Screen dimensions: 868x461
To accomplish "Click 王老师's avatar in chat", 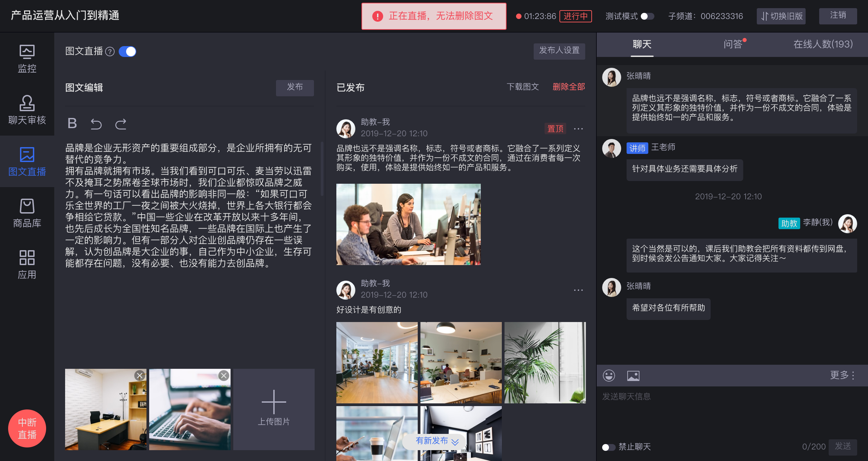I will (x=612, y=148).
